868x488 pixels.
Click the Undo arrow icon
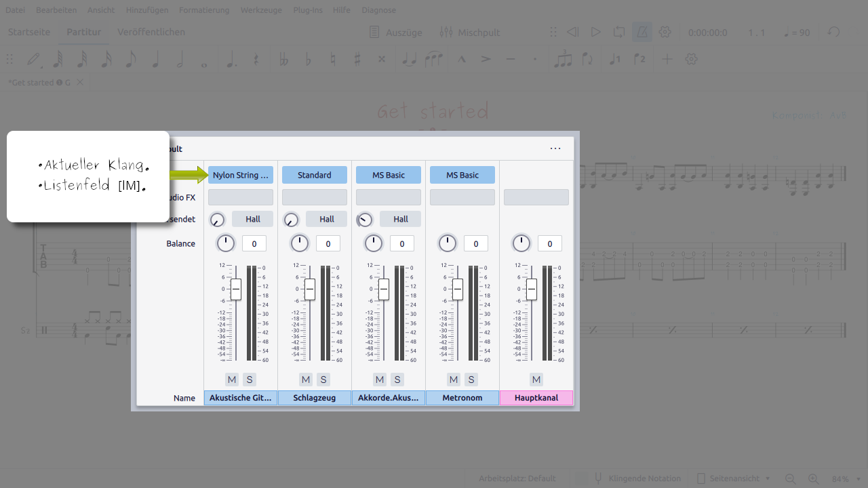(x=834, y=32)
